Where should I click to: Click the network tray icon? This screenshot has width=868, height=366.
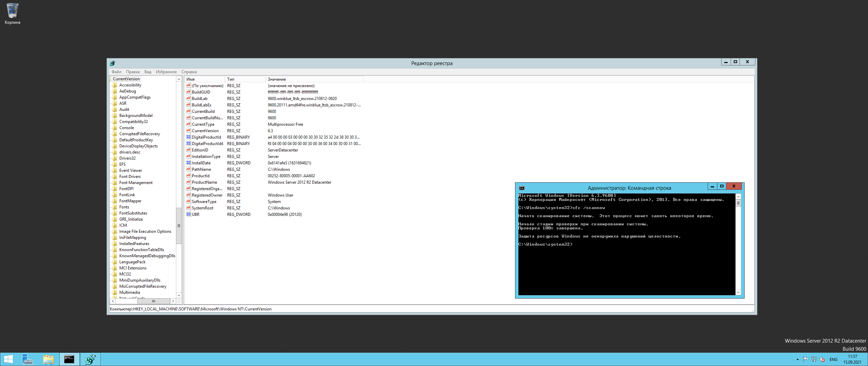click(x=814, y=359)
